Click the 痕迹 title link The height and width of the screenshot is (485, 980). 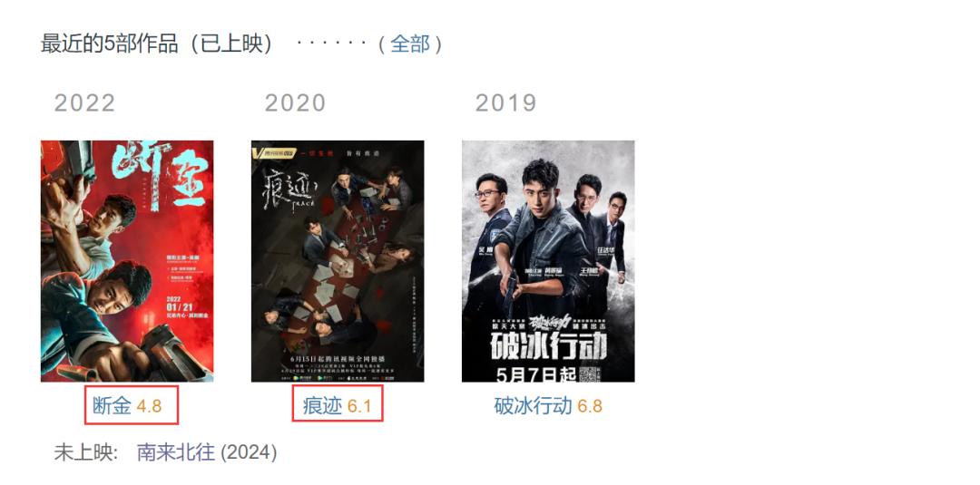click(x=322, y=406)
